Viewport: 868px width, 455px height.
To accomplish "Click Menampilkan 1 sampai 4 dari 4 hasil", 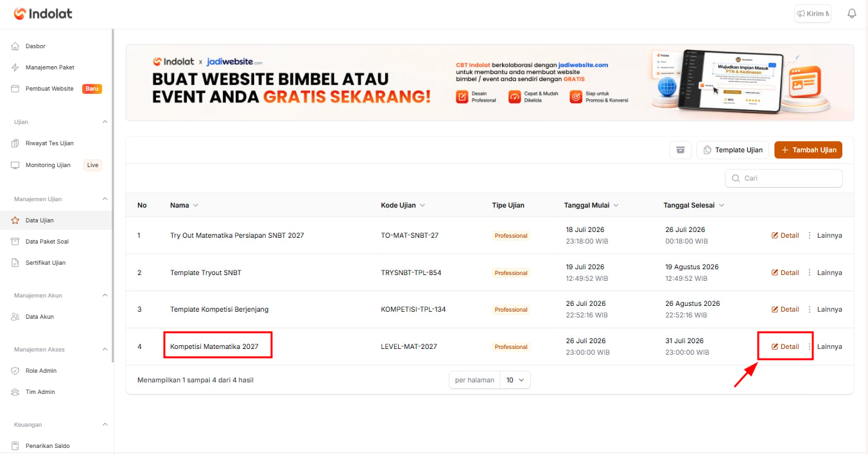I will [195, 380].
